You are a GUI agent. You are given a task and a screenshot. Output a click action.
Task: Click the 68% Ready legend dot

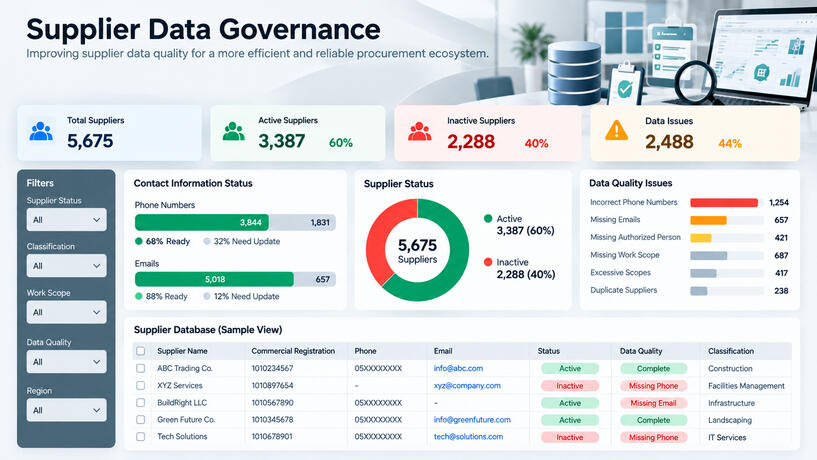tap(139, 241)
